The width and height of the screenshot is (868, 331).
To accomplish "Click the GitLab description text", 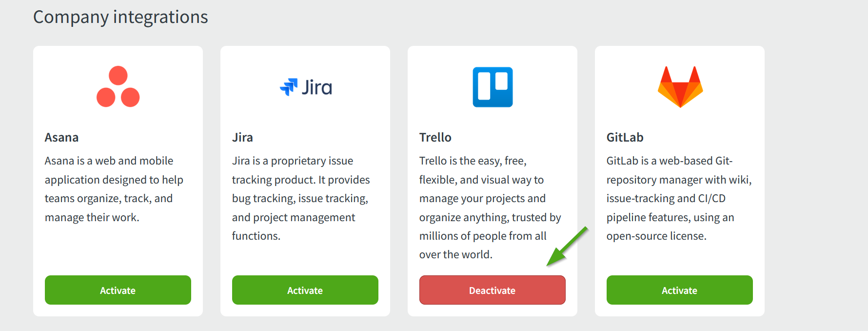I will 679,198.
